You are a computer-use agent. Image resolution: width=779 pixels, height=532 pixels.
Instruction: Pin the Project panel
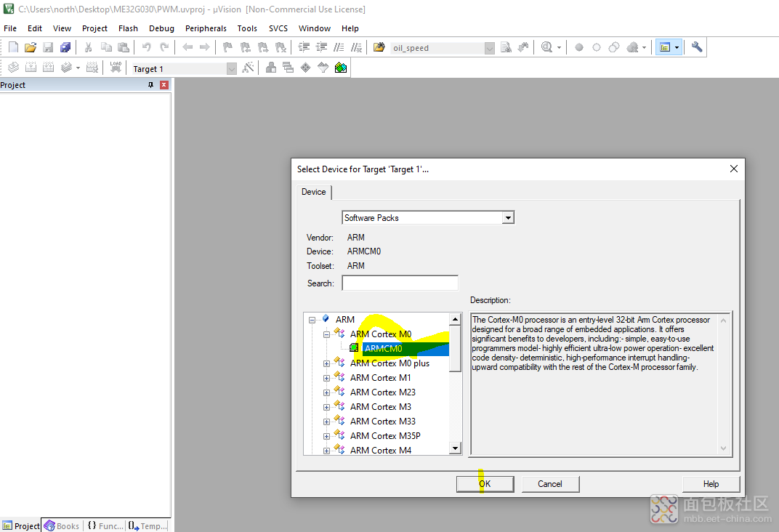[x=150, y=85]
